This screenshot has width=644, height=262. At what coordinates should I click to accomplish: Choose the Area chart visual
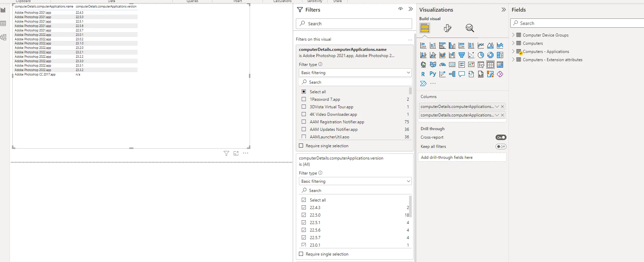(490, 45)
